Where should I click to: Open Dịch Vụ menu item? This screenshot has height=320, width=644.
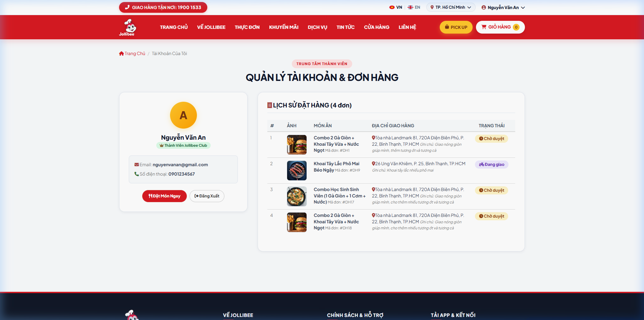pos(317,27)
